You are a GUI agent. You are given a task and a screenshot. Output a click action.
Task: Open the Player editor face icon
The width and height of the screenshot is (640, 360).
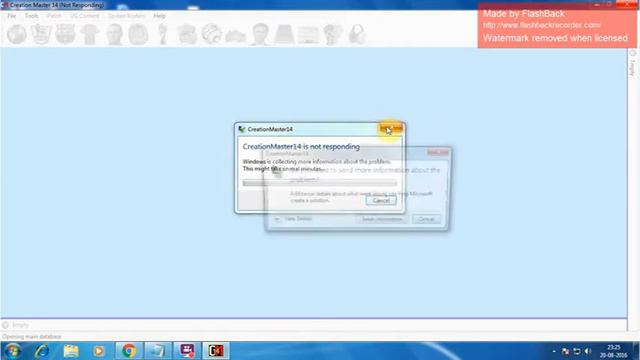pos(114,34)
